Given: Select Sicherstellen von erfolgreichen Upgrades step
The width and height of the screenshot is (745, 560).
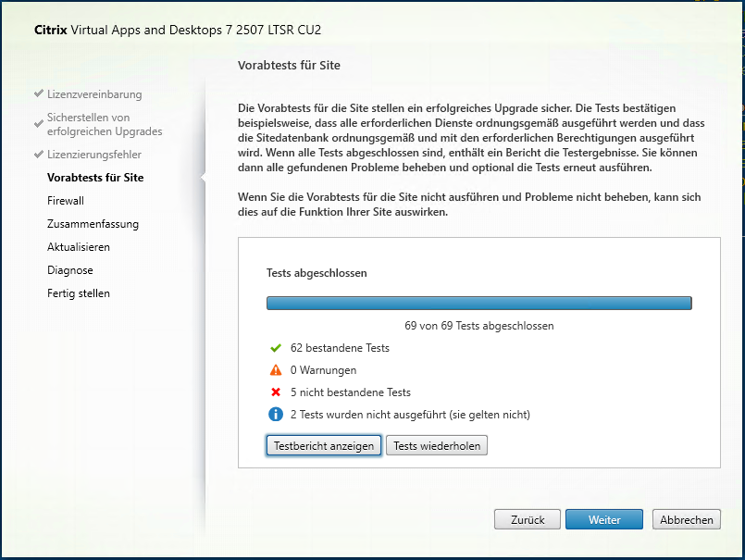Looking at the screenshot, I should (x=105, y=124).
